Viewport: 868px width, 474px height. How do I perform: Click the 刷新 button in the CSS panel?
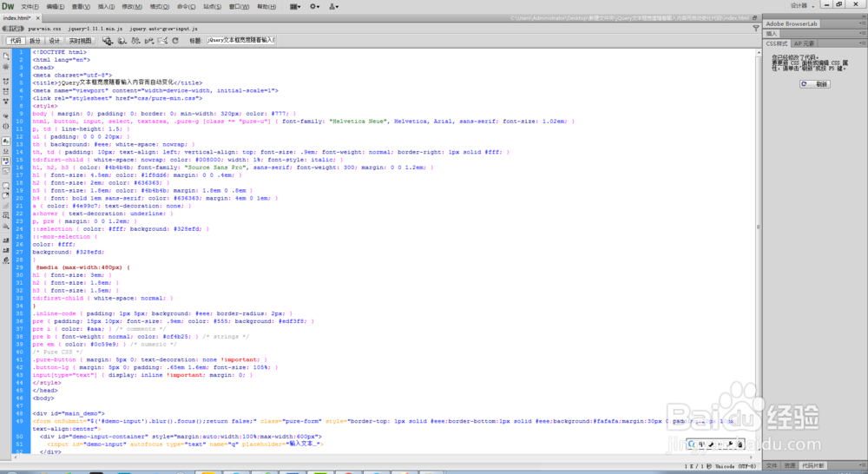point(815,84)
